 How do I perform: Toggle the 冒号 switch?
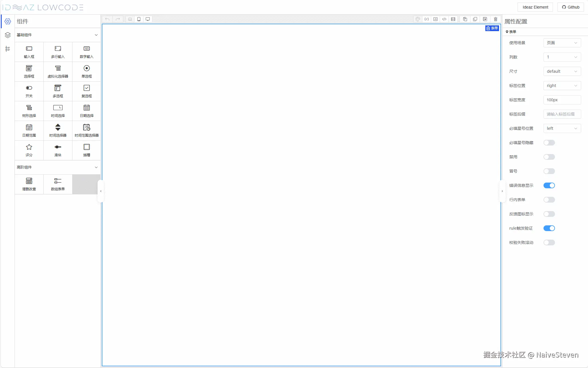(549, 171)
